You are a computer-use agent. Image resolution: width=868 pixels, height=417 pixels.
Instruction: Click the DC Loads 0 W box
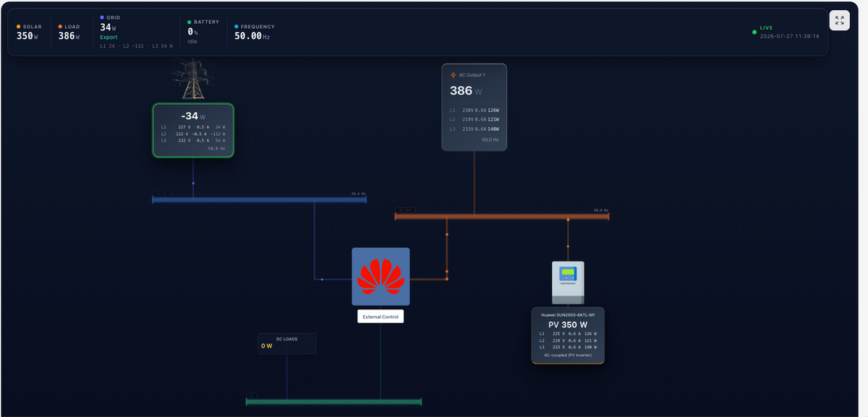(287, 343)
